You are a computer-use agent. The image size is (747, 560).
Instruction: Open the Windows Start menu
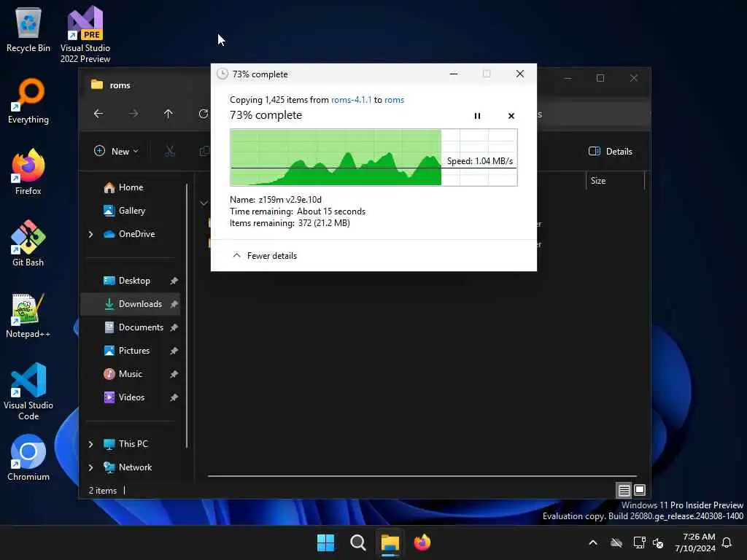pos(326,542)
